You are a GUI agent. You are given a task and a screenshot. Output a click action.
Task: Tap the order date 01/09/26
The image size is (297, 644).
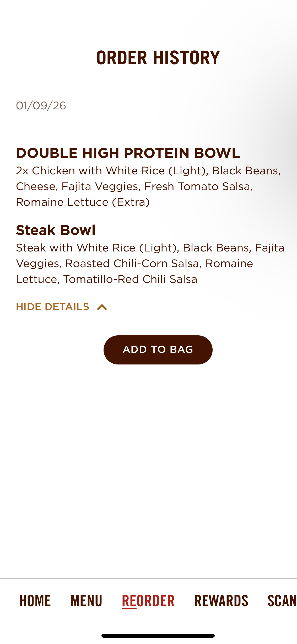tap(41, 106)
